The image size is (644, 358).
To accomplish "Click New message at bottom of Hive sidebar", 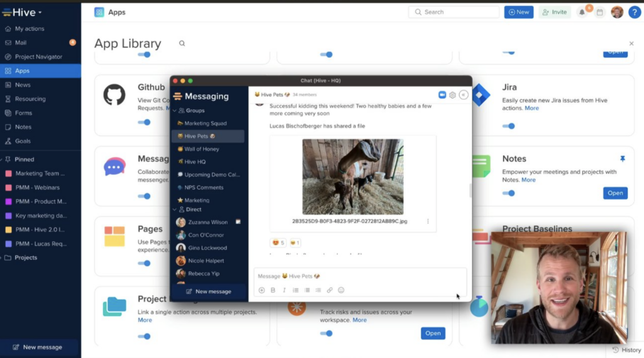I will 37,347.
